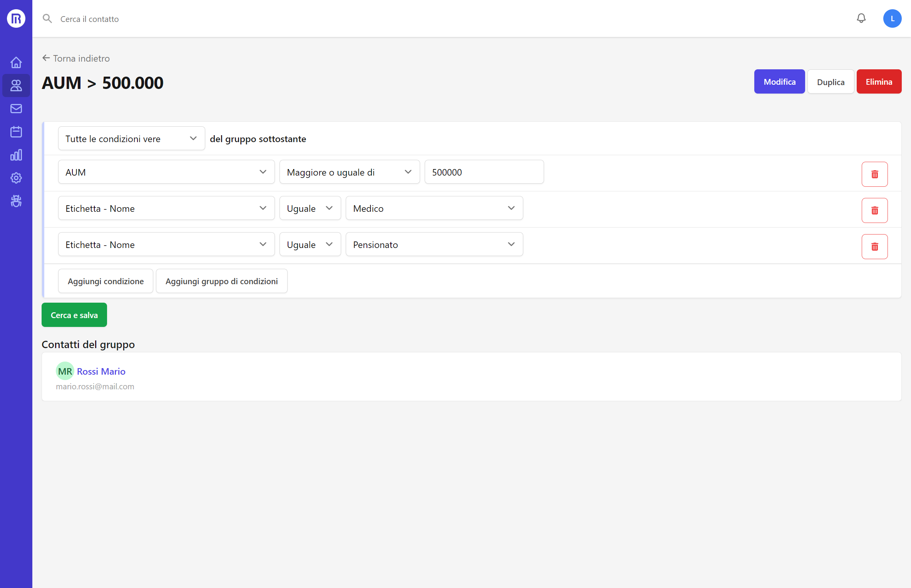The width and height of the screenshot is (911, 588).
Task: Click the 500000 value input field
Action: click(x=484, y=172)
